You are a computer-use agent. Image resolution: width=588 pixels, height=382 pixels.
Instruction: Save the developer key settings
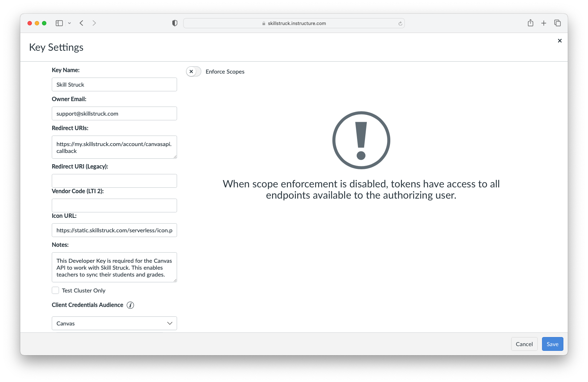(552, 344)
